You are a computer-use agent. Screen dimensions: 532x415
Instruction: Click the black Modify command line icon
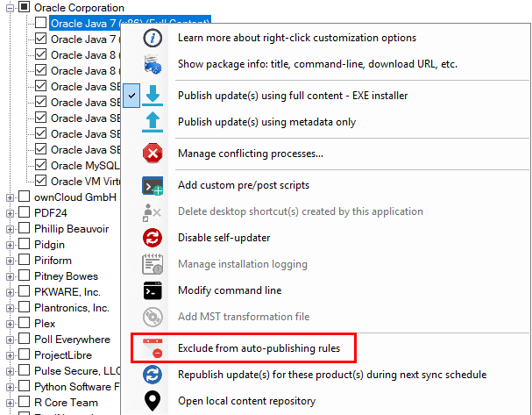[x=153, y=290]
